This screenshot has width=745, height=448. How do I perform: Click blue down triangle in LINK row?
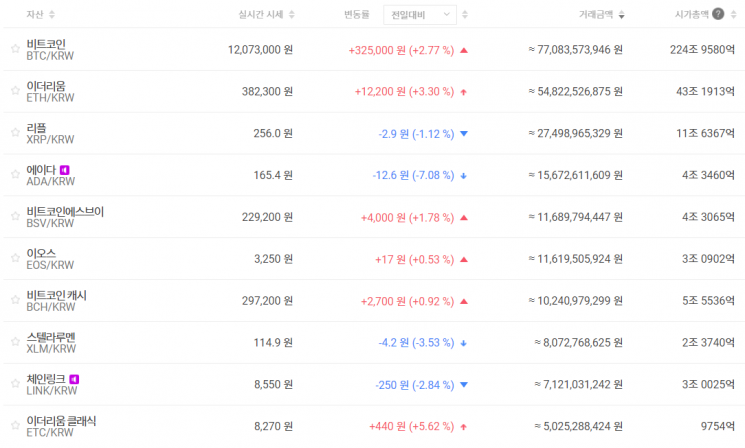[464, 385]
